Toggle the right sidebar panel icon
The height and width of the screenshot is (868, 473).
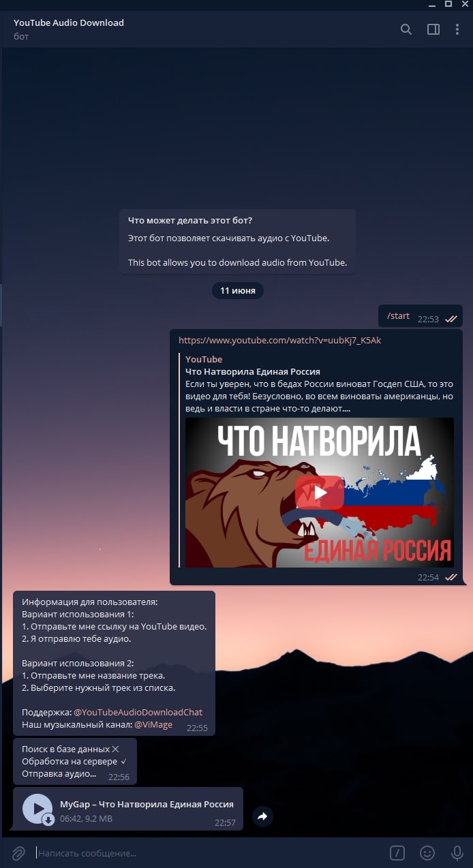[x=433, y=29]
